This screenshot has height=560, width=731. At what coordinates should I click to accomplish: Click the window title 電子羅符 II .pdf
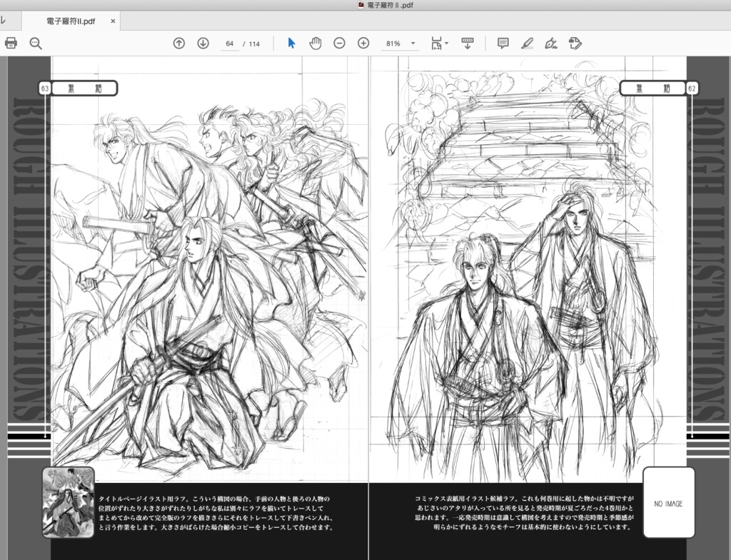390,5
